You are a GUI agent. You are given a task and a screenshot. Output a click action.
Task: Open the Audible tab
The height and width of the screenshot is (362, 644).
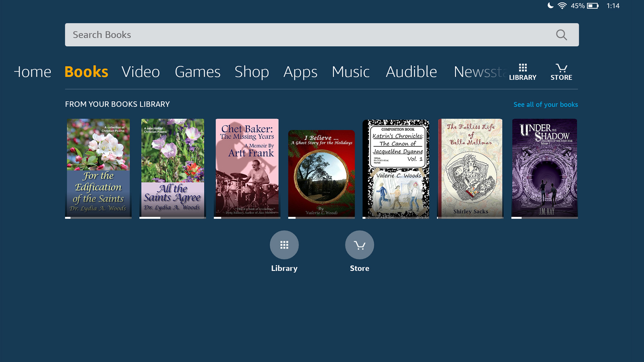411,72
